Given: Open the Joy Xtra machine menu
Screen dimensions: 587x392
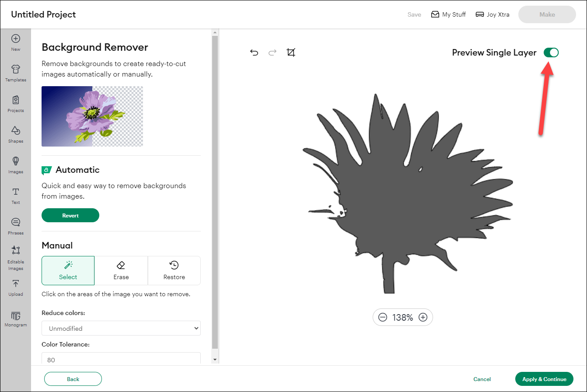Looking at the screenshot, I should click(x=492, y=14).
